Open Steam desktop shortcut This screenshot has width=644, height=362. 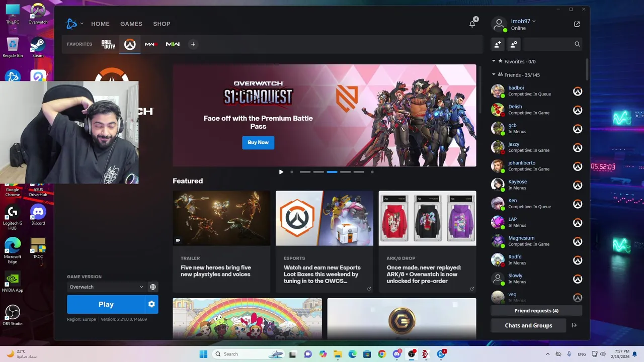(x=38, y=48)
